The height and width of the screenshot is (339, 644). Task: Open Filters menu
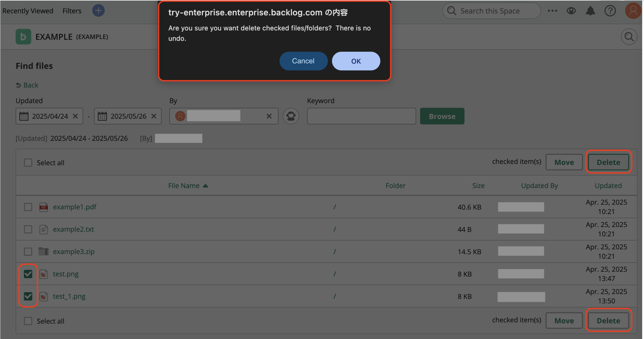(x=72, y=11)
